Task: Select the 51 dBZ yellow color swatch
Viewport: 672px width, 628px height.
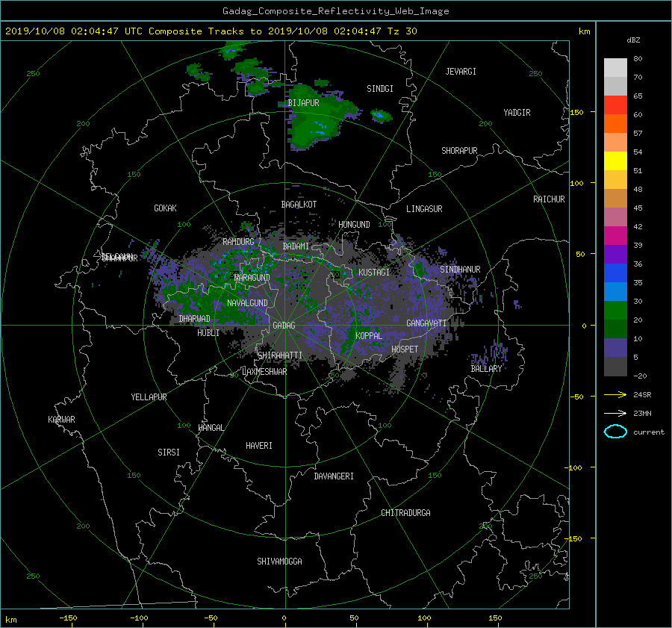Action: 615,161
